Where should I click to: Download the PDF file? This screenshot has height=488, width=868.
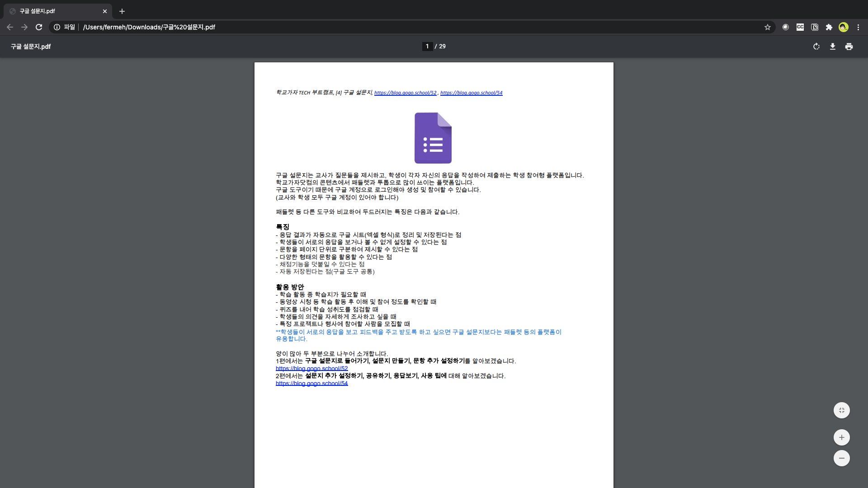tap(832, 47)
